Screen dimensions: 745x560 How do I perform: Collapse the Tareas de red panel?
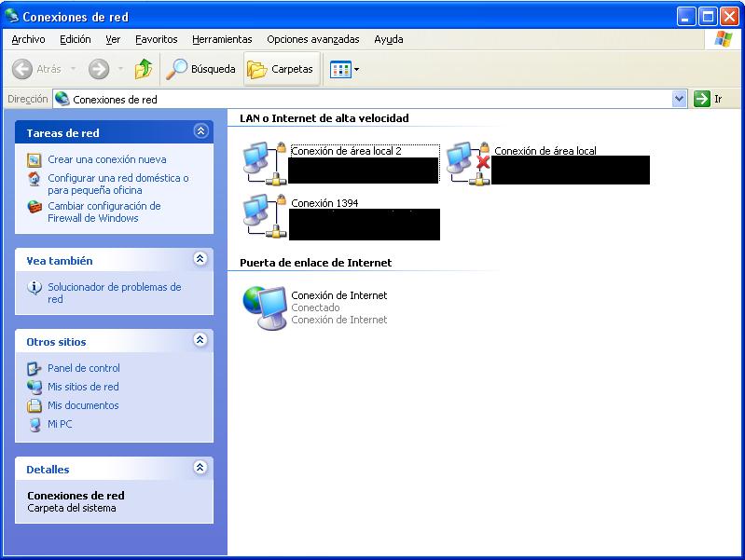(x=200, y=131)
